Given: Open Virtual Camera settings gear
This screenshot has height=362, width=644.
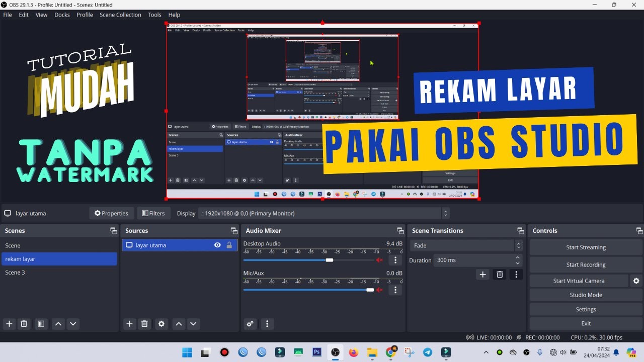Looking at the screenshot, I should coord(636,281).
